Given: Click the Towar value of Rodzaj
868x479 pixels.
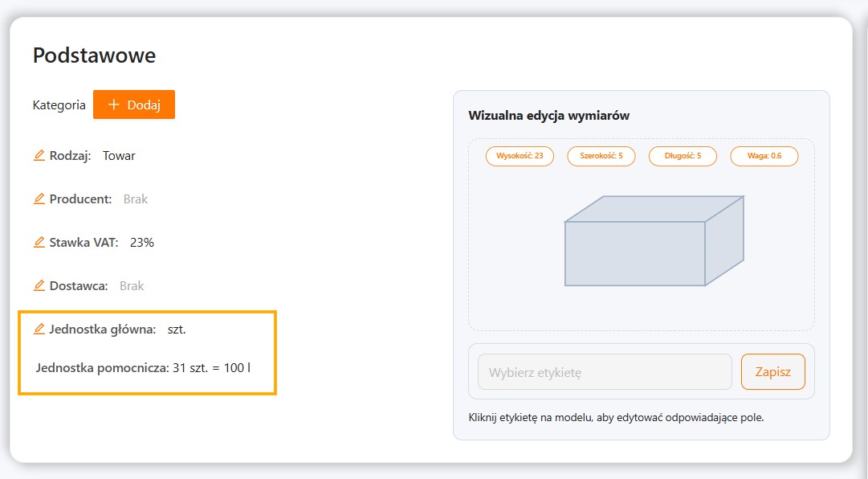Looking at the screenshot, I should (x=119, y=156).
